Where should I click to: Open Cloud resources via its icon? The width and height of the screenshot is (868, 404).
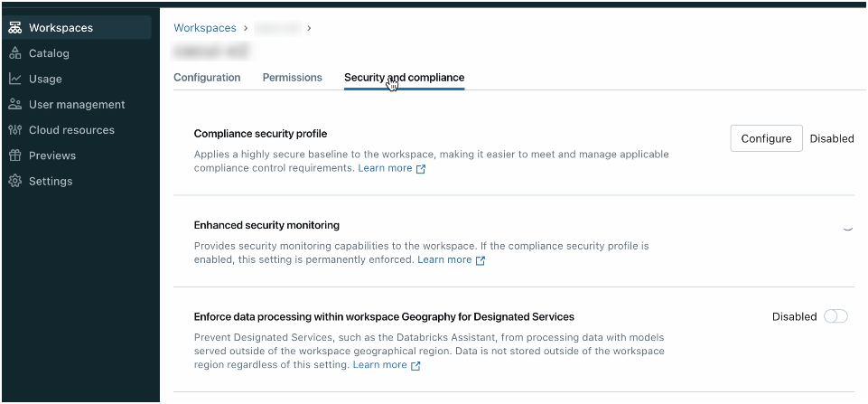(15, 130)
